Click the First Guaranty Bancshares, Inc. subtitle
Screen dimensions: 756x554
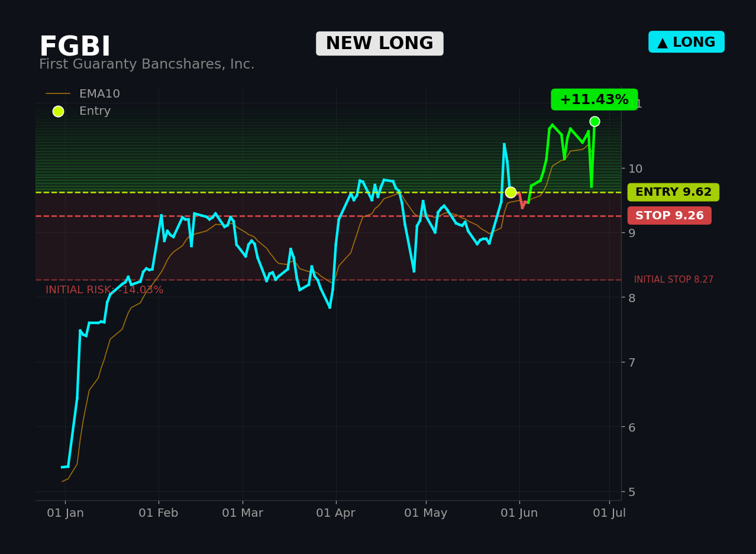point(147,64)
